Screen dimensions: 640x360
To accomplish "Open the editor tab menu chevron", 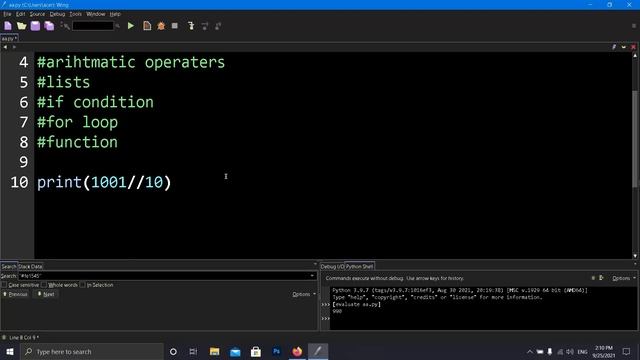I will (x=624, y=47).
